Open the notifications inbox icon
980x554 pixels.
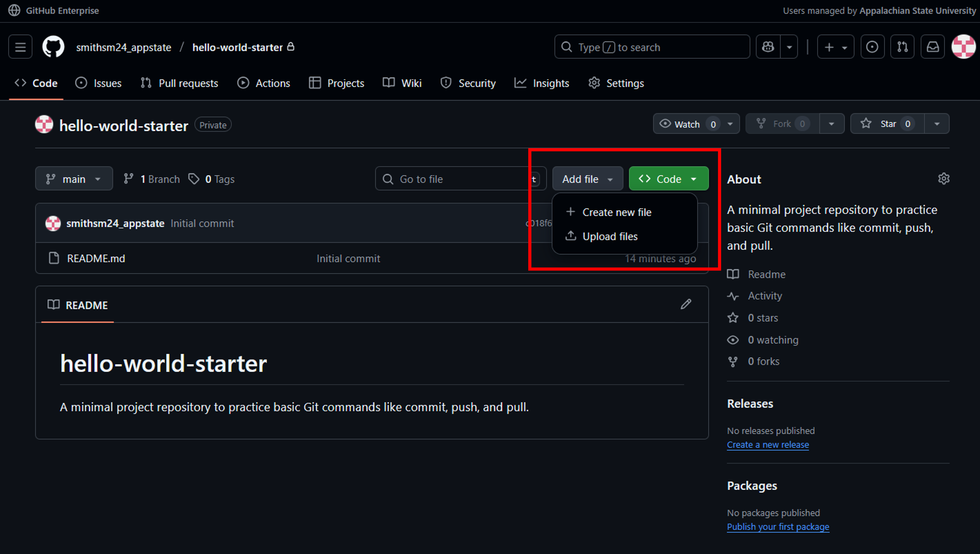coord(932,46)
